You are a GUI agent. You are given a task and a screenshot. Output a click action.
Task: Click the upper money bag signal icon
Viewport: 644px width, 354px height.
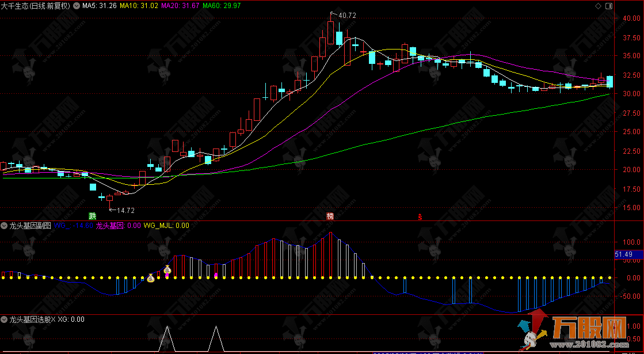tap(167, 270)
